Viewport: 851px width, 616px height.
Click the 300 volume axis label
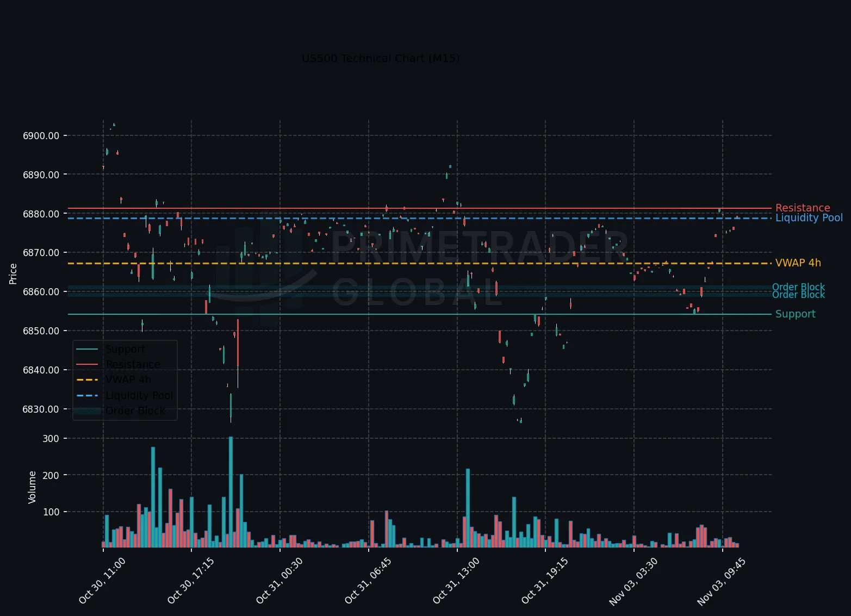point(51,439)
